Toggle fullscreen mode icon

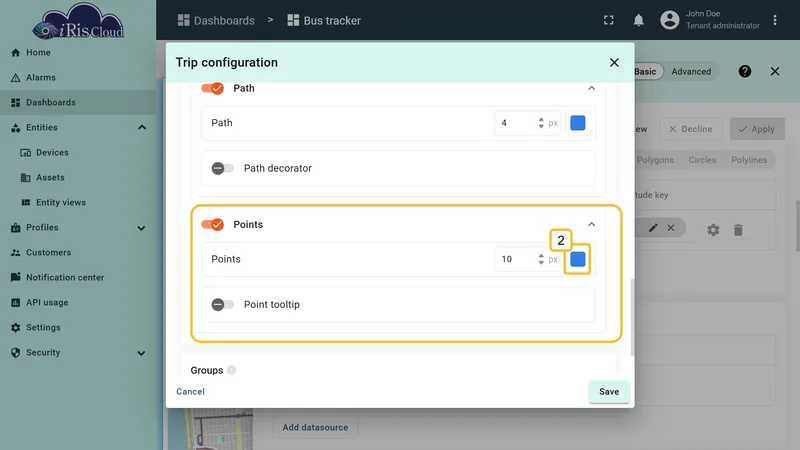pyautogui.click(x=609, y=20)
